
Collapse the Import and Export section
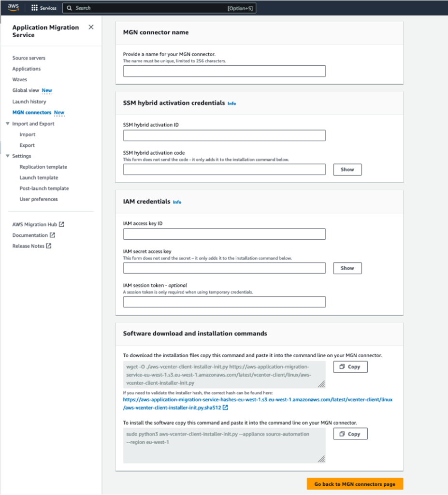(7, 123)
